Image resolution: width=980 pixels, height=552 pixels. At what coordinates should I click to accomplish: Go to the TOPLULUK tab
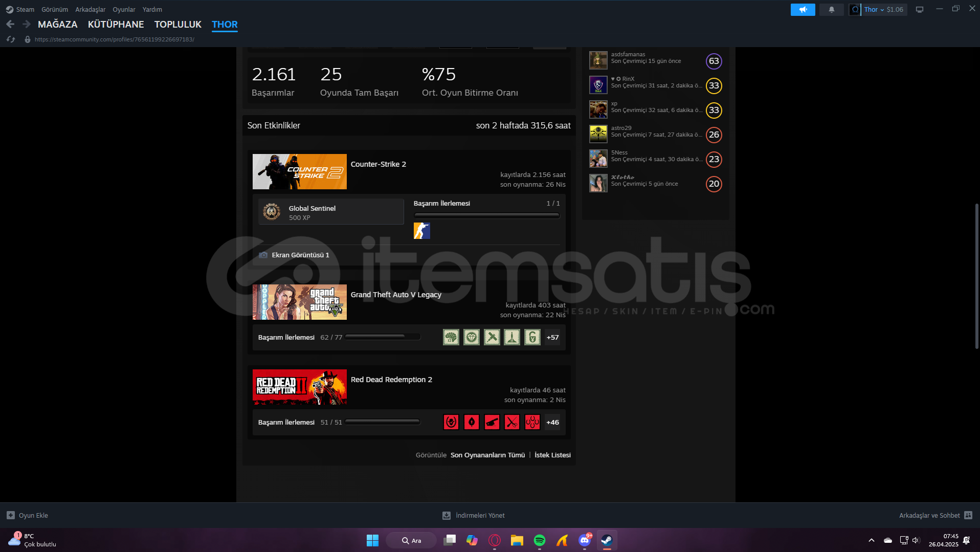click(x=178, y=24)
